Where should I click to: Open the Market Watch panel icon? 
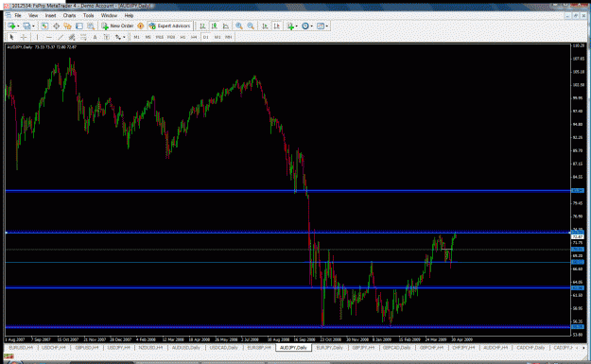pyautogui.click(x=44, y=26)
